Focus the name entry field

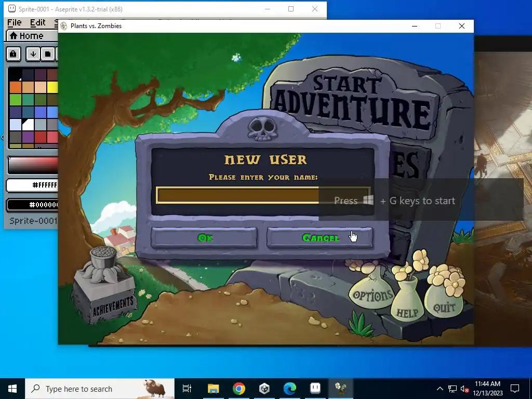263,195
